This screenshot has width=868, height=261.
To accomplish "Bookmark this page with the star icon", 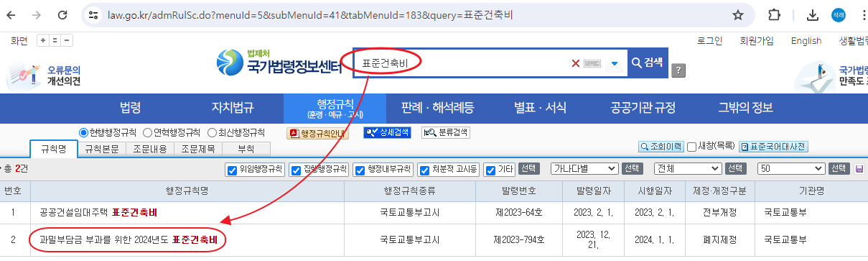I will click(x=737, y=14).
